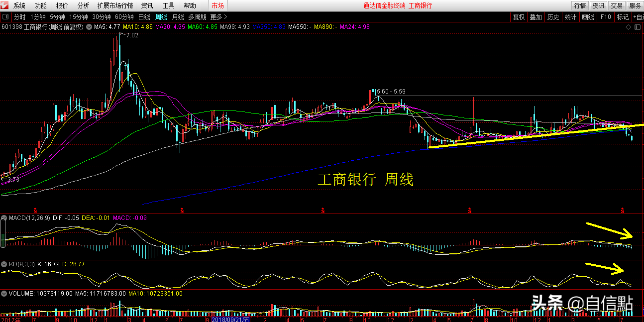This screenshot has height=322, width=644.
Task: Select the 周线 weekly chart tab
Action: coord(161,17)
